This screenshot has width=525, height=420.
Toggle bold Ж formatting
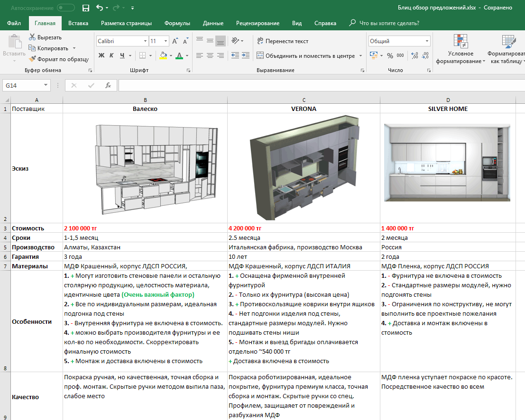pos(101,55)
